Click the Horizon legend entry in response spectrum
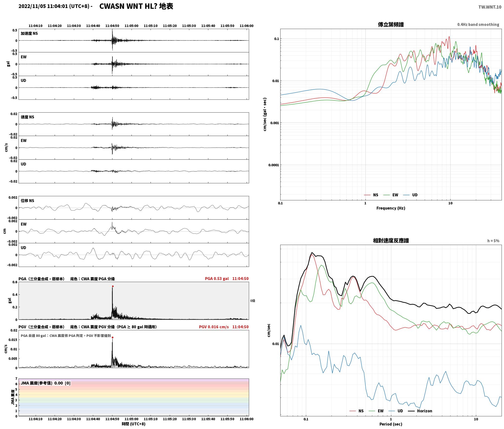The width and height of the screenshot is (504, 429). click(x=420, y=411)
